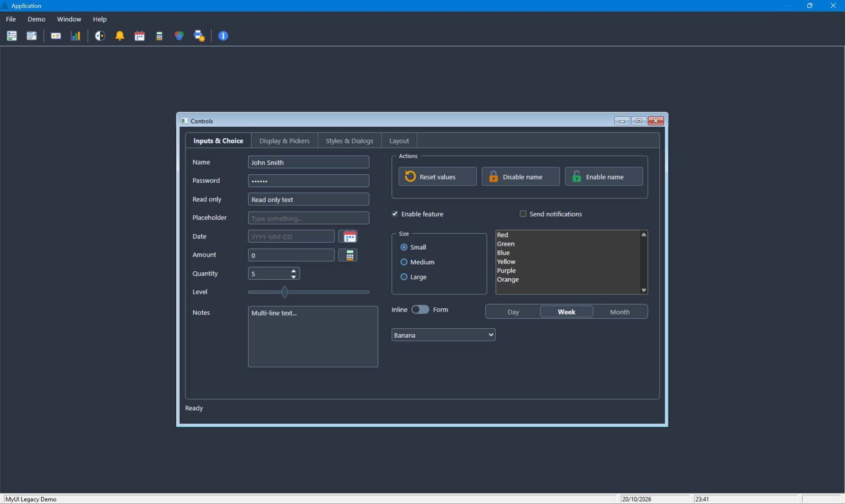Restore the main Application window
The image size is (845, 504).
click(x=810, y=6)
